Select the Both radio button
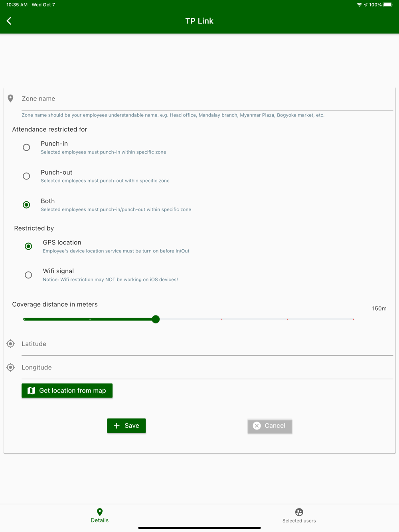This screenshot has width=399, height=532. tap(26, 205)
